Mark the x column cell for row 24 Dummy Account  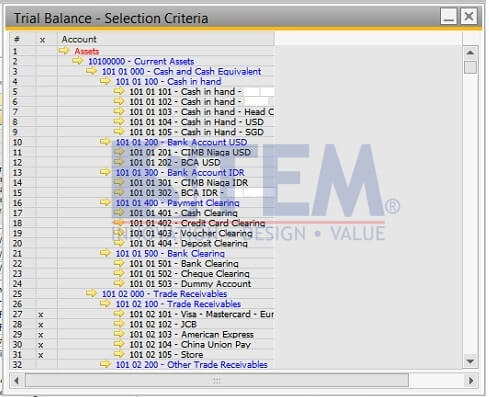pos(46,284)
